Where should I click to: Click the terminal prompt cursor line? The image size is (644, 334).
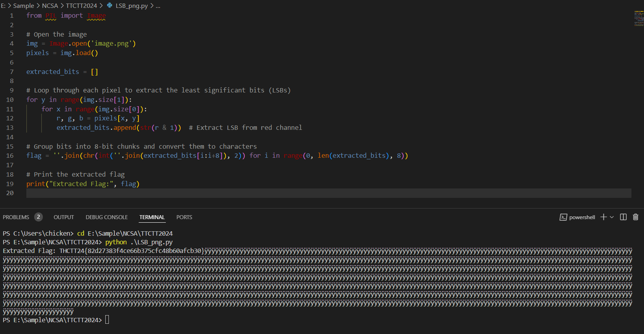pyautogui.click(x=56, y=320)
